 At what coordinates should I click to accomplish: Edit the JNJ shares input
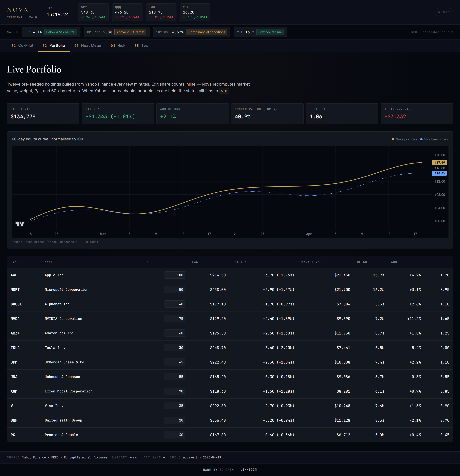point(175,377)
